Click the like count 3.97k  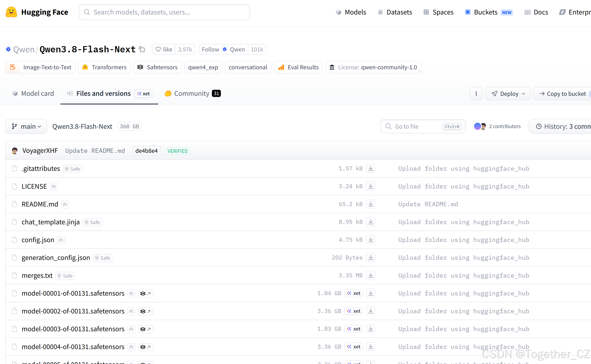point(185,49)
